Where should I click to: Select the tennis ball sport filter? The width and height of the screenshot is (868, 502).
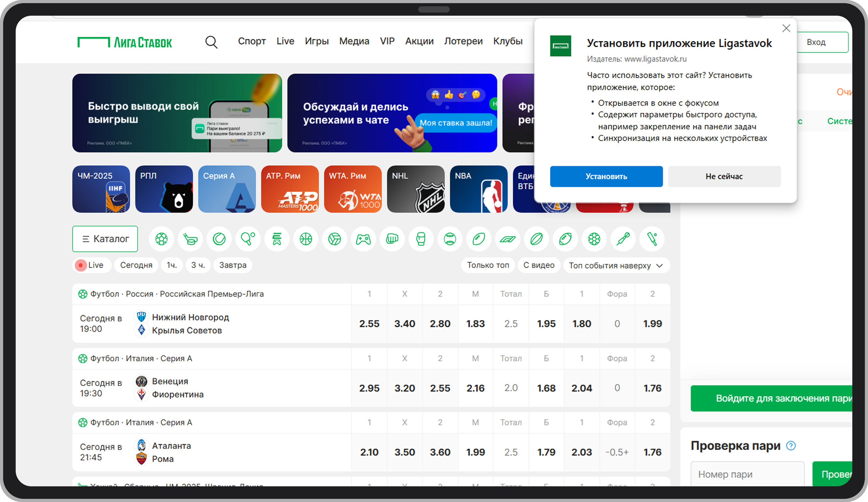tap(219, 239)
